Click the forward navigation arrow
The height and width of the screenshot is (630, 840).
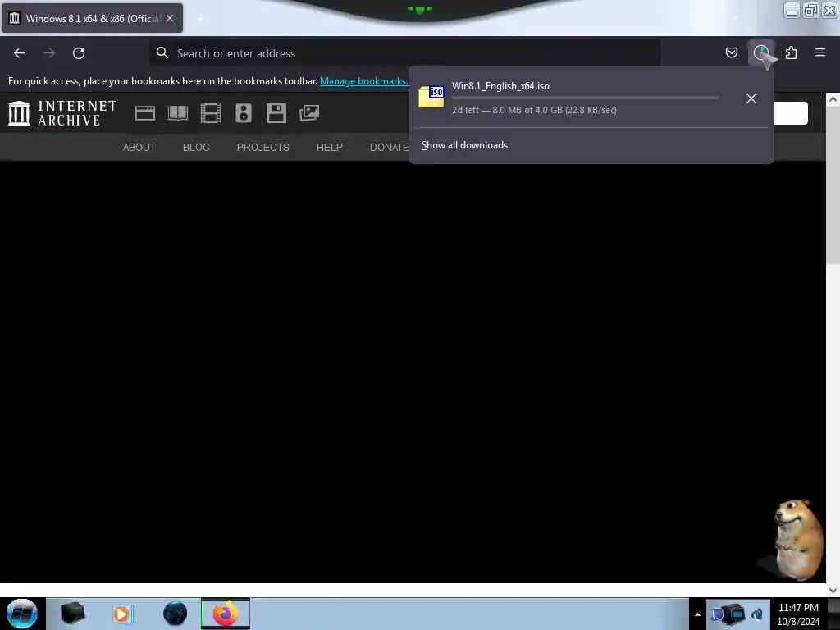tap(49, 53)
